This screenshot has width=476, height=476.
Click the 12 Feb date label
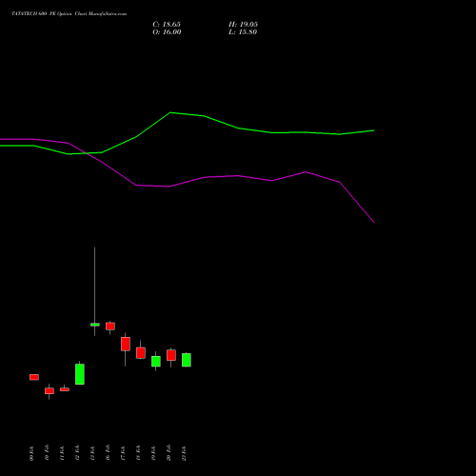pyautogui.click(x=77, y=453)
